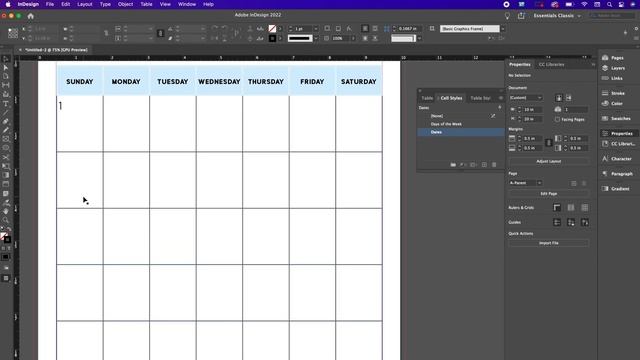This screenshot has height=360, width=640.
Task: Toggle Show Guides button
Action: point(557,222)
